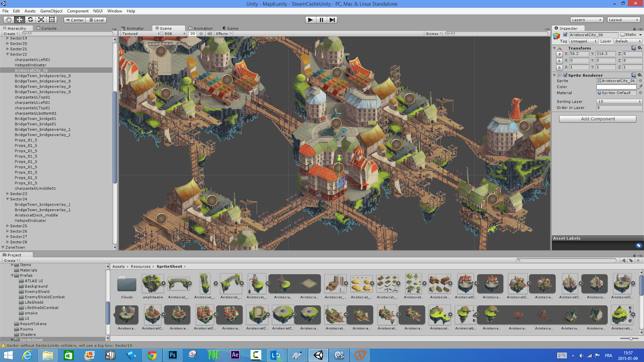644x362 pixels.
Task: Click the Step frame button
Action: click(332, 20)
